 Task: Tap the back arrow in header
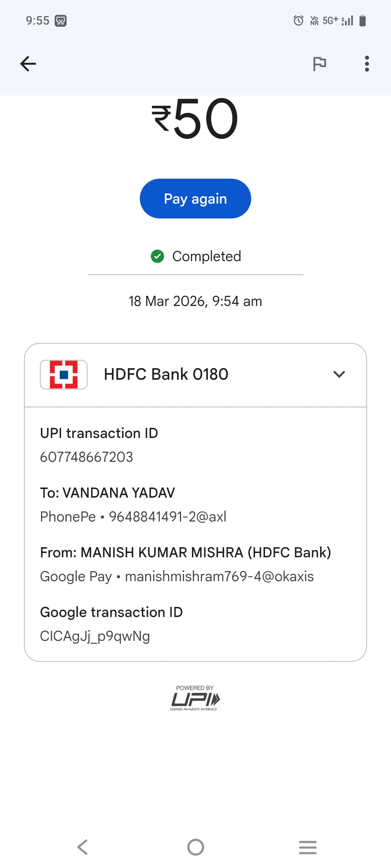pos(28,64)
